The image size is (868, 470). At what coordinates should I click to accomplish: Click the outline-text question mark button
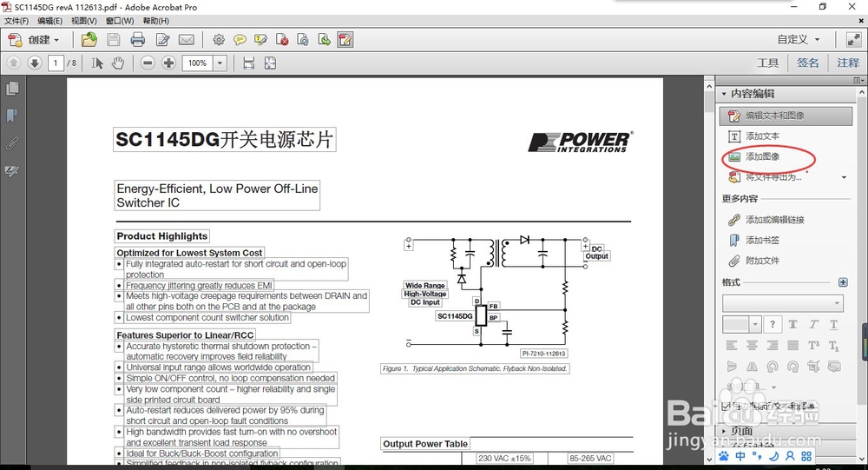pyautogui.click(x=773, y=325)
